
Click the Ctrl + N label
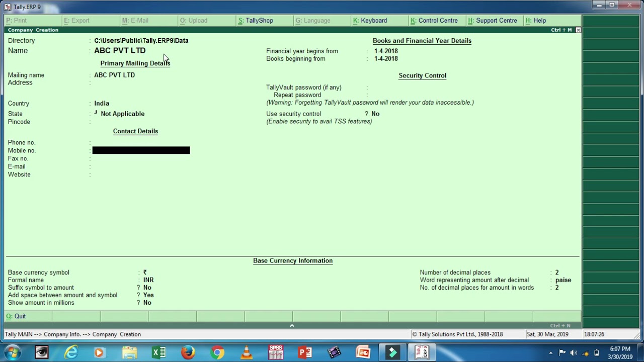(x=560, y=326)
